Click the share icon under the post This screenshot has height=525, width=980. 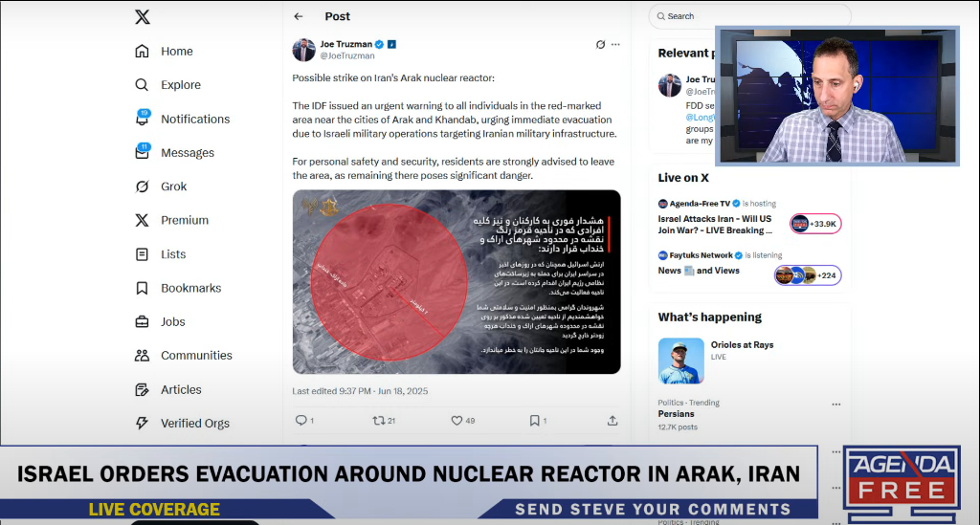pyautogui.click(x=612, y=421)
